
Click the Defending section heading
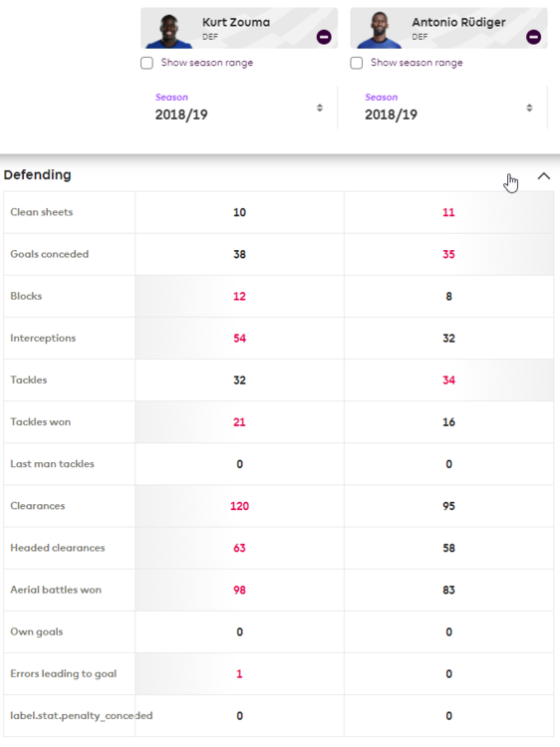point(37,175)
